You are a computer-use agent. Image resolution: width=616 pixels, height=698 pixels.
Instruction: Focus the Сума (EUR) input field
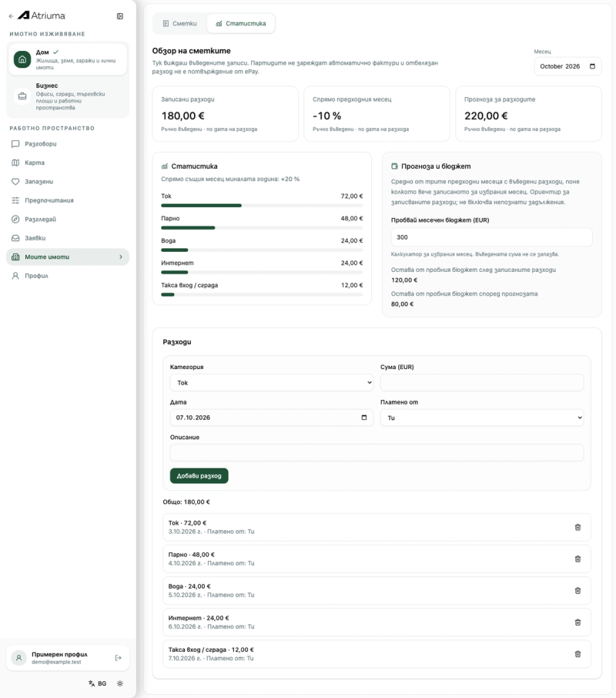pyautogui.click(x=482, y=383)
